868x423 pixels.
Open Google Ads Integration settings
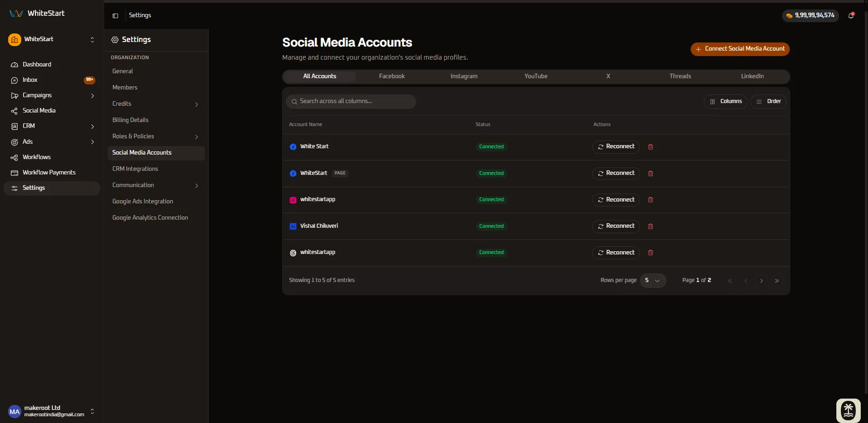coord(156,202)
